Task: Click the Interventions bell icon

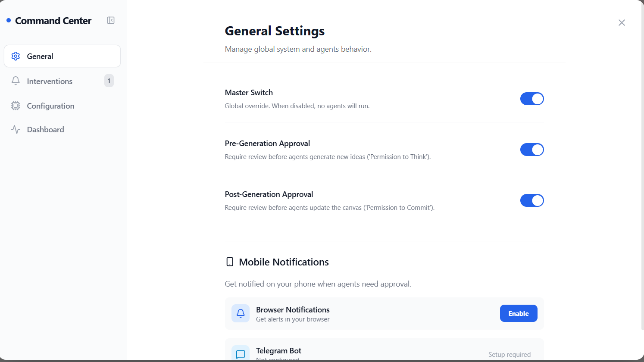Action: coord(16,81)
